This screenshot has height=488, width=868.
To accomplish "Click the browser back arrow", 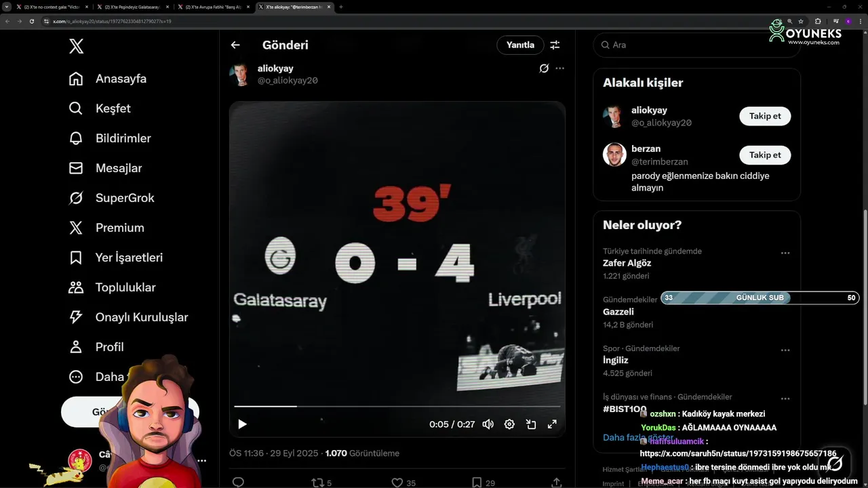I will click(x=7, y=21).
